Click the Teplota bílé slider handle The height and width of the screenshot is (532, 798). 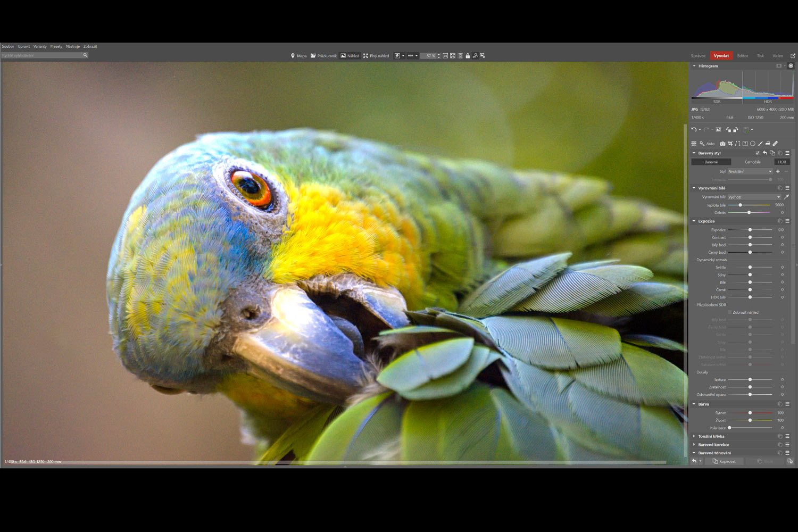click(740, 205)
